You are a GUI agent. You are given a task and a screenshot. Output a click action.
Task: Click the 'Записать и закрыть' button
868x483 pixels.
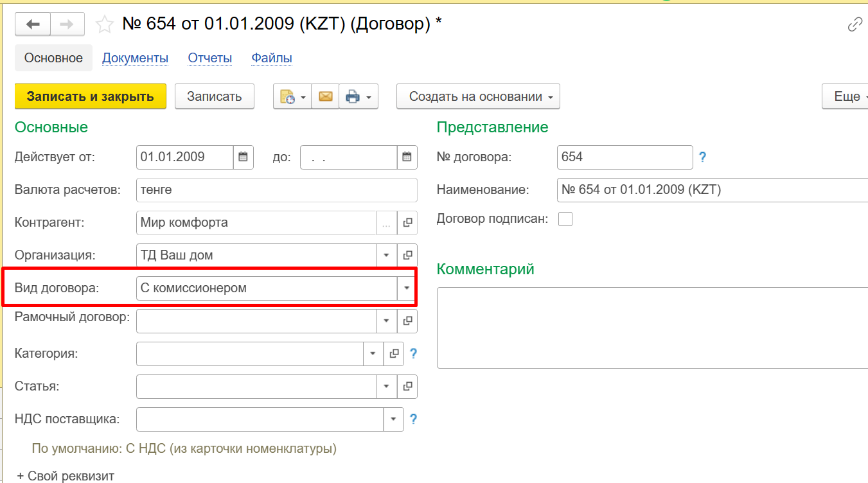(x=91, y=96)
